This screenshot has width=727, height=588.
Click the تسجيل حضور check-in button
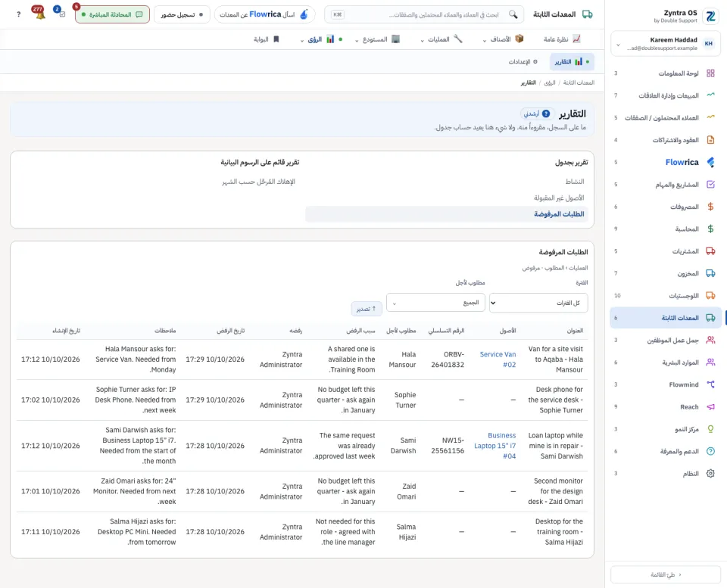[182, 14]
